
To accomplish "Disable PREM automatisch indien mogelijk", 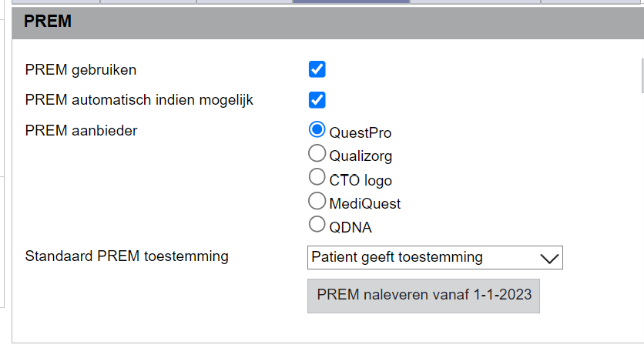I will (x=317, y=100).
